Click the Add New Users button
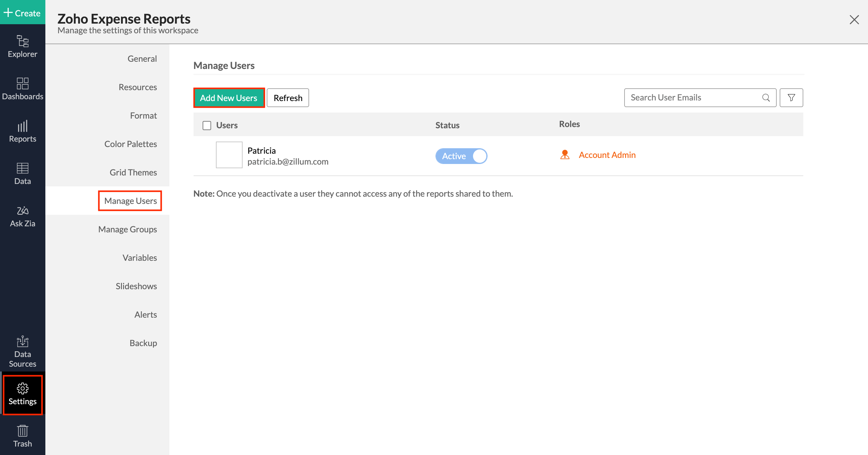 click(x=228, y=98)
